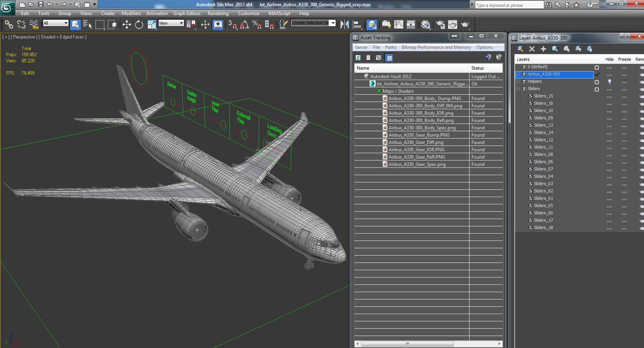This screenshot has width=644, height=348.
Task: Open the Rendering menu
Action: pyautogui.click(x=218, y=13)
